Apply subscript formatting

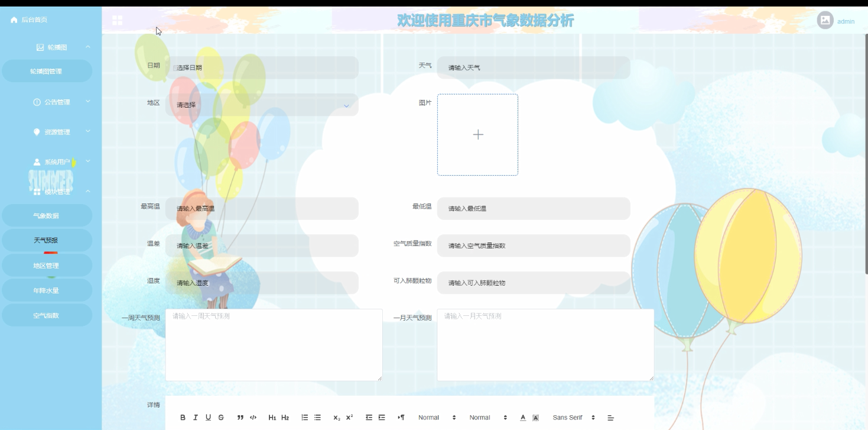point(337,418)
